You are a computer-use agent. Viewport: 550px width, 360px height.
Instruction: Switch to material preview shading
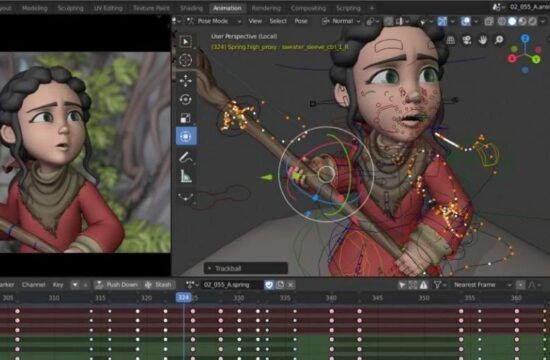coord(523,21)
